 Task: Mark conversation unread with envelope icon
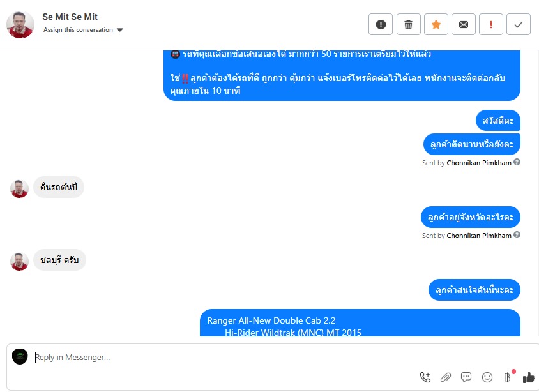464,24
